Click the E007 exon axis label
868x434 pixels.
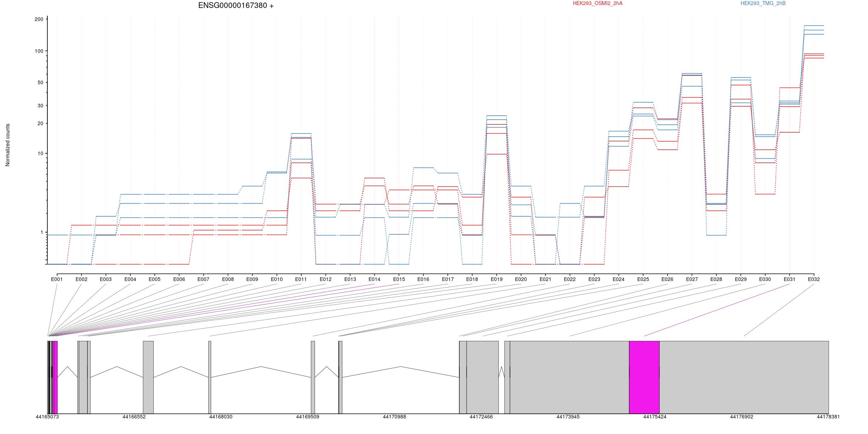click(203, 279)
